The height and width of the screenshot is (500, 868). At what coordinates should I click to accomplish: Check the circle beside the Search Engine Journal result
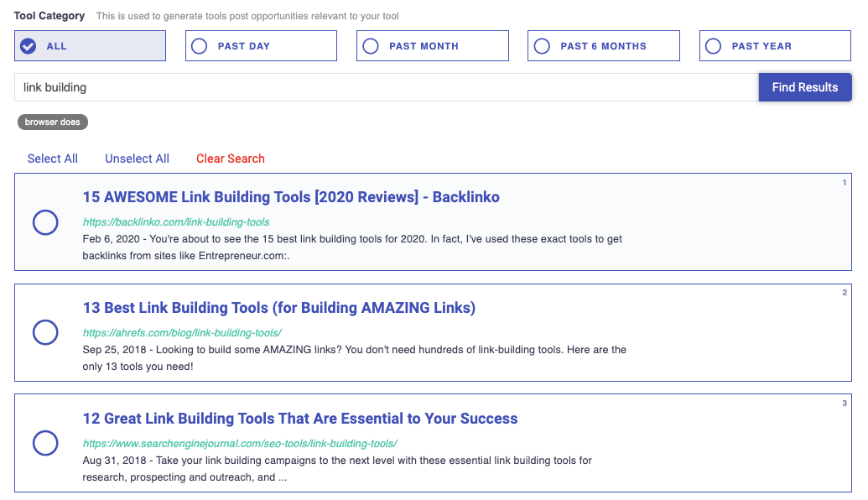click(x=45, y=443)
